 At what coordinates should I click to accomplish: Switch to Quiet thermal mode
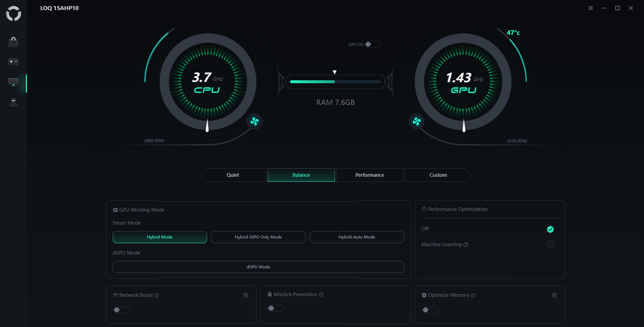233,175
